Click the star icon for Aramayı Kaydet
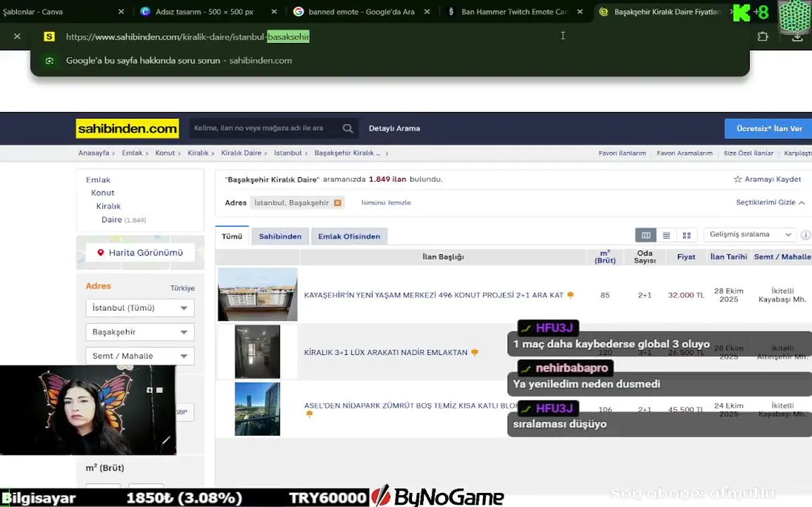This screenshot has width=812, height=507. click(x=737, y=179)
